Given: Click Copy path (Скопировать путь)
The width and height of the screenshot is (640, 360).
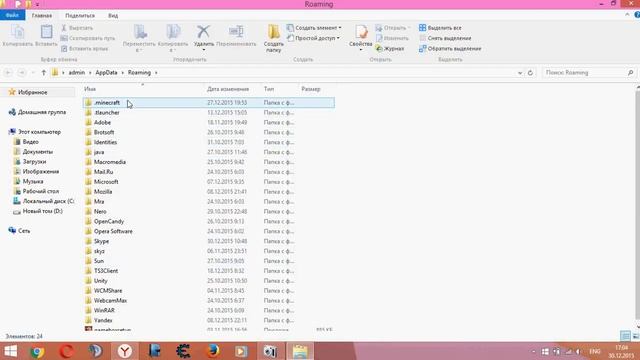Looking at the screenshot, I should click(88, 38).
